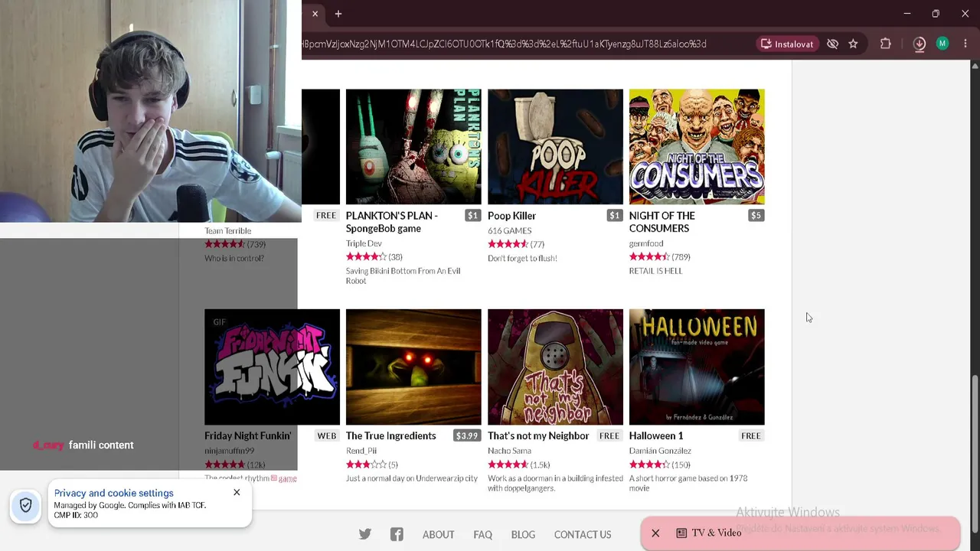The height and width of the screenshot is (551, 980).
Task: Go to the ABOUT footer link
Action: (x=439, y=535)
